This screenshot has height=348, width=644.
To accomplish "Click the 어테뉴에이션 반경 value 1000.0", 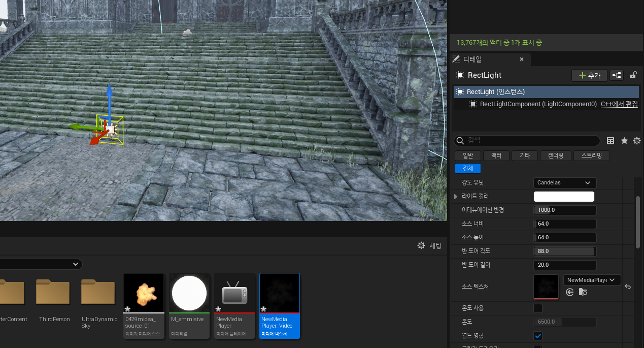I will click(565, 210).
